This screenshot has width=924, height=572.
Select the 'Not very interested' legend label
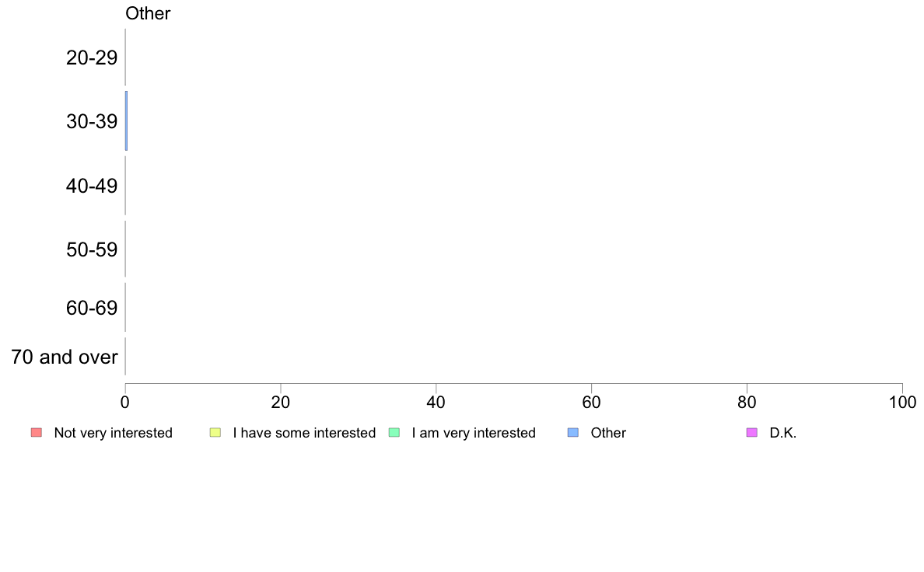tap(113, 433)
